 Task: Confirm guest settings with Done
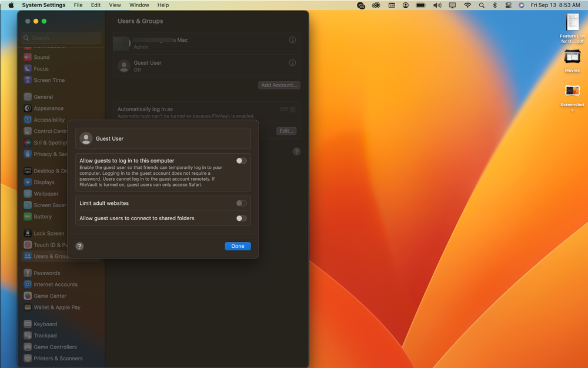click(238, 246)
